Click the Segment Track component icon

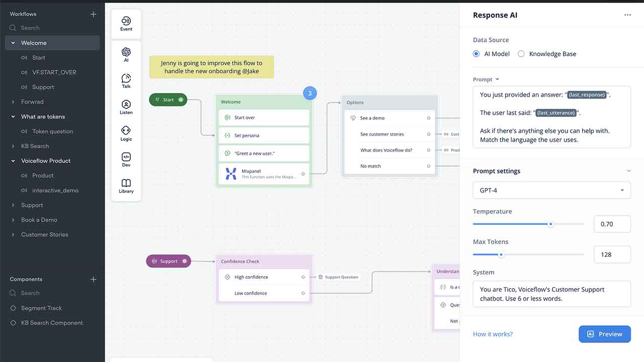14,308
